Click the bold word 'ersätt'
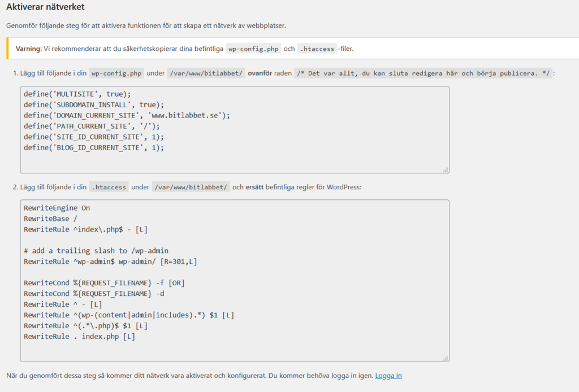Image resolution: width=579 pixels, height=392 pixels. 254,187
